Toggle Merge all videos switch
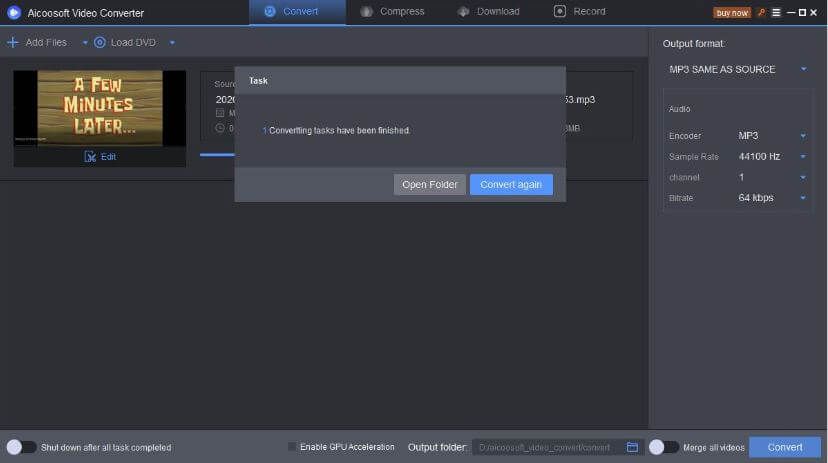 pyautogui.click(x=663, y=447)
